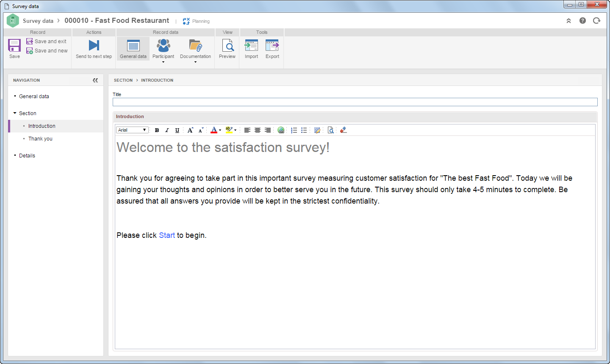Expand the Participant dropdown menu
Viewport: 610px width, 364px height.
tap(163, 62)
